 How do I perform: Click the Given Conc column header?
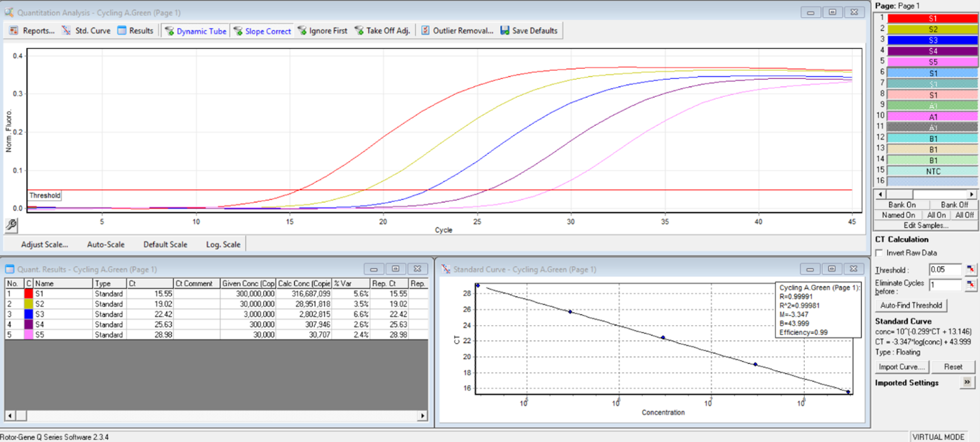[248, 283]
